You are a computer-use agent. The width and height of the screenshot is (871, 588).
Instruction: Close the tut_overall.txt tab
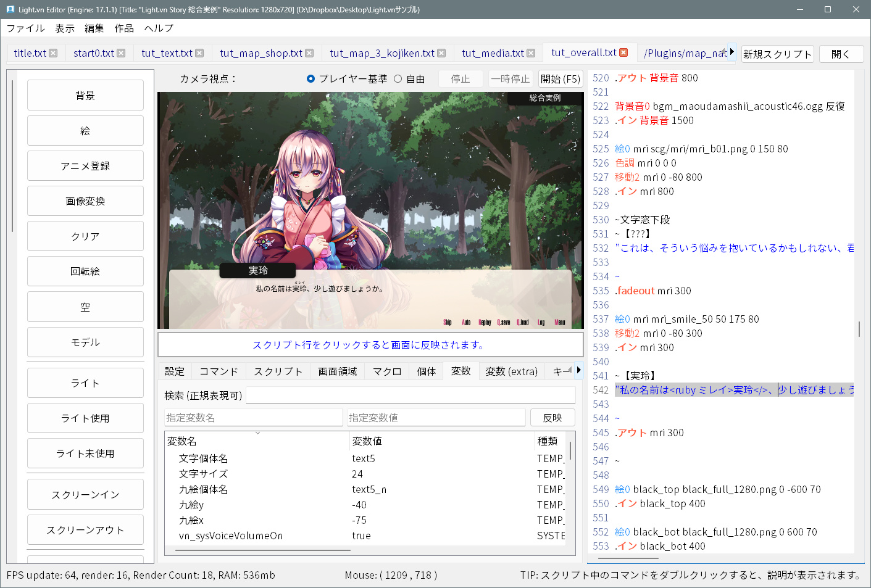tap(623, 52)
